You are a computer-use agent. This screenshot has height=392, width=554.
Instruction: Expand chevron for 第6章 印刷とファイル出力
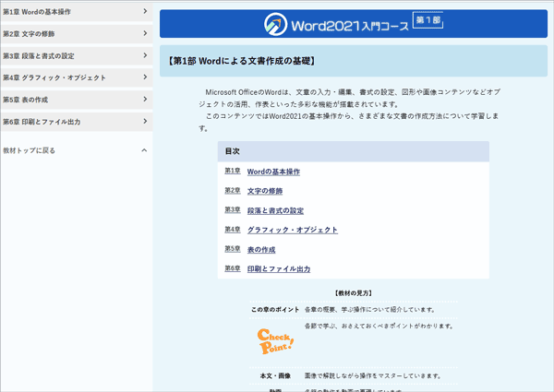point(145,121)
